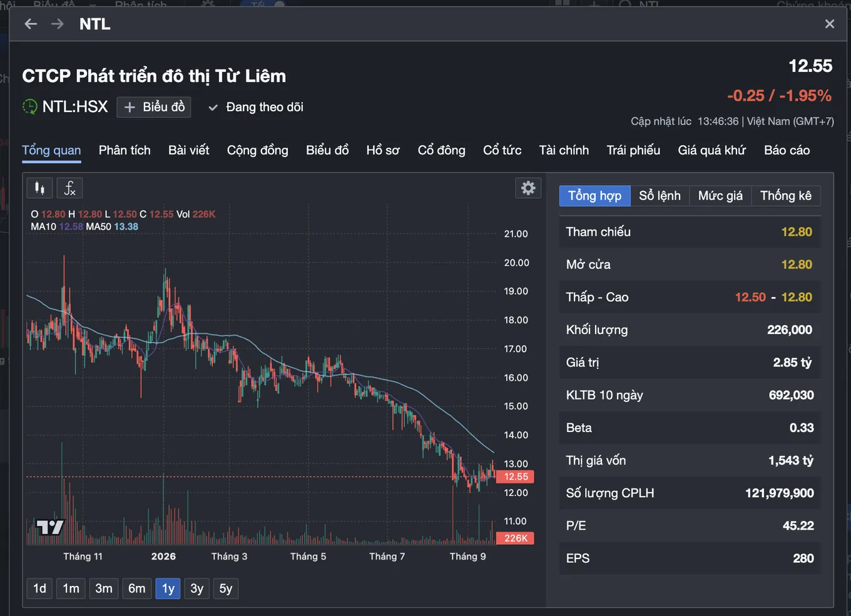Screen dimensions: 851x616
Task: Click the 226K volume label on axis
Action: [516, 538]
